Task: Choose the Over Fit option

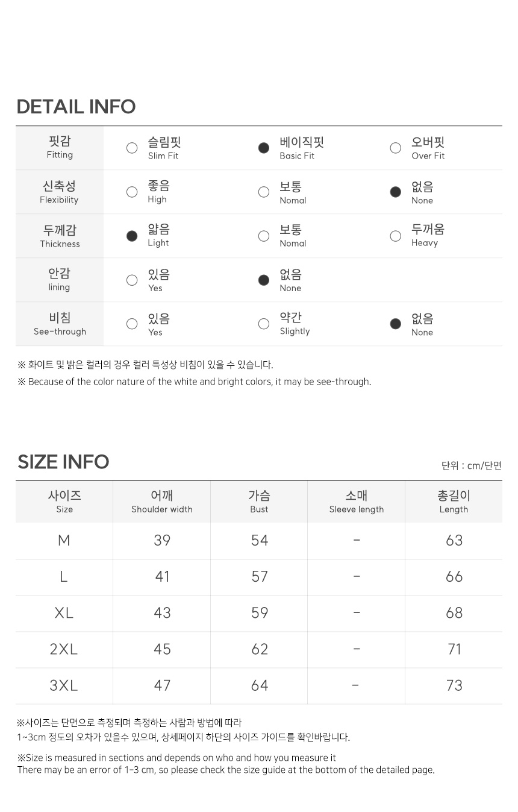Action: [x=395, y=148]
